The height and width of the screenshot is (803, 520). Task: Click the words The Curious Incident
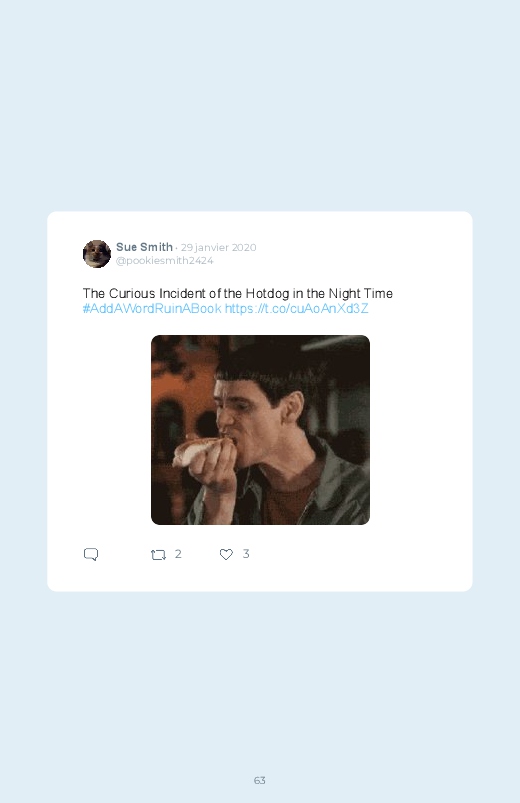tap(144, 293)
